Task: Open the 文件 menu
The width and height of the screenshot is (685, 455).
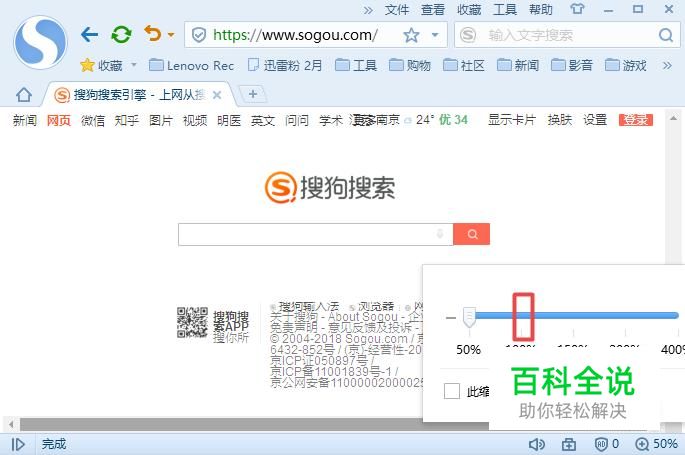Action: tap(397, 10)
